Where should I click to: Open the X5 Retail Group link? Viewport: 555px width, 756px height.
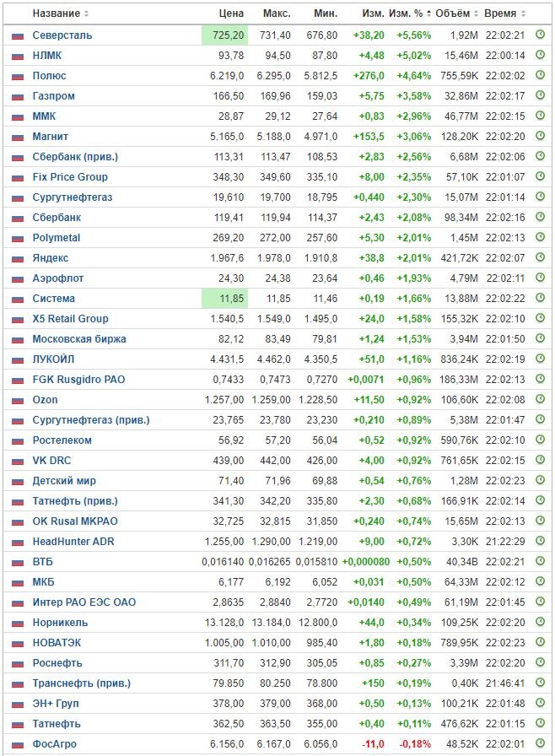coord(70,319)
